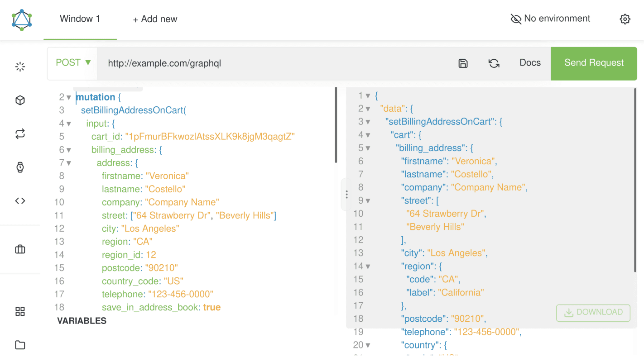Click the region_id value 12
Screen dimensions: 644x362
151,255
